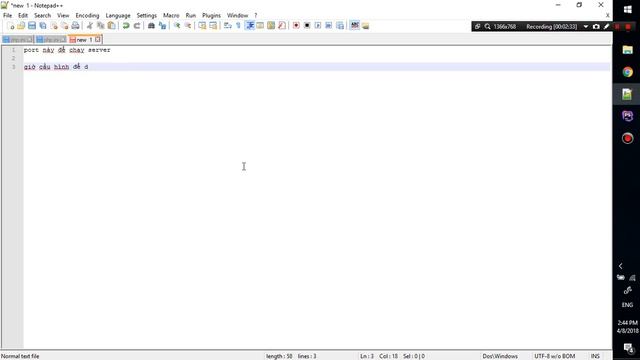Open the Encoding menu
This screenshot has height=360, width=640.
pos(87,16)
